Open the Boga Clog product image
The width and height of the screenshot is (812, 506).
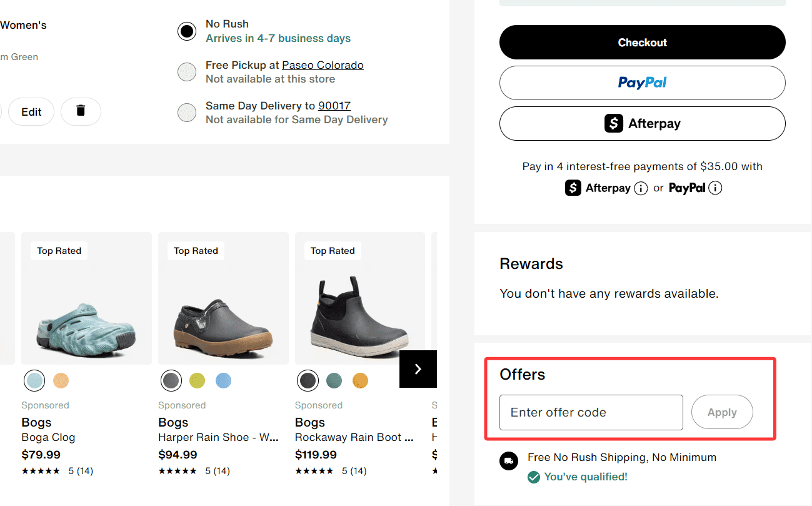tap(86, 298)
